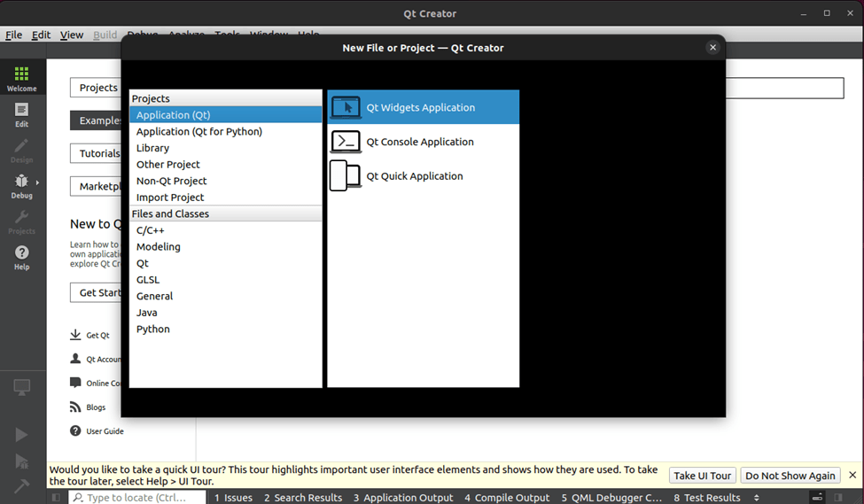Select the Library project category
The height and width of the screenshot is (504, 864).
click(226, 148)
